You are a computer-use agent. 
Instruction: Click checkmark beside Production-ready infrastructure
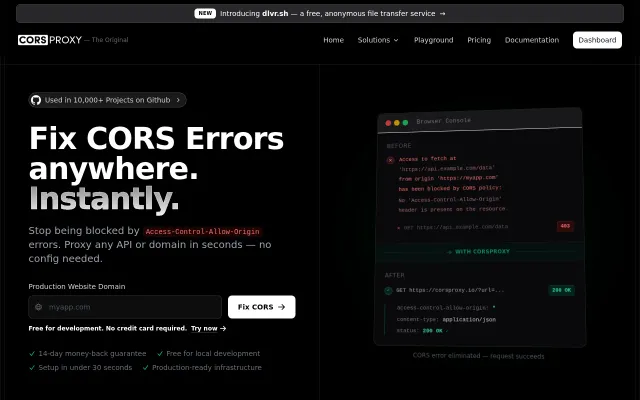(x=146, y=367)
